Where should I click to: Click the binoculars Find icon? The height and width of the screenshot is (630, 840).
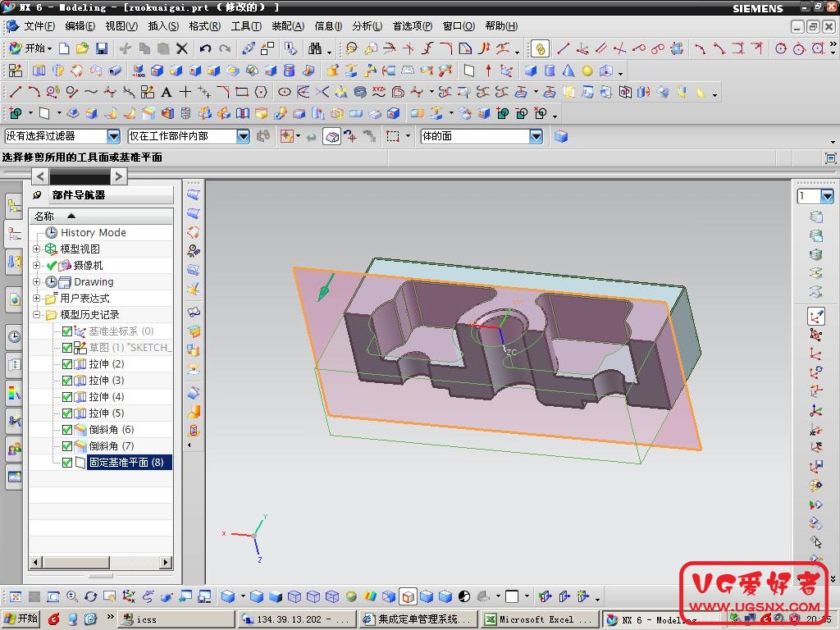tap(315, 48)
